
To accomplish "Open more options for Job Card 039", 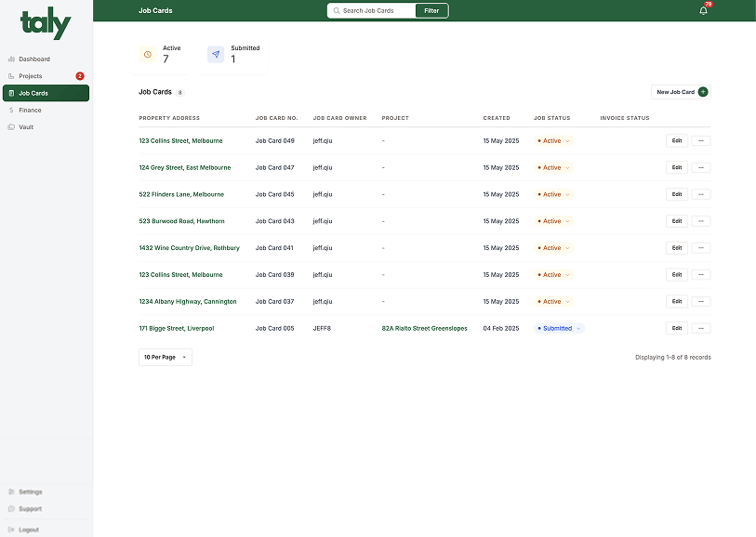I will point(700,274).
